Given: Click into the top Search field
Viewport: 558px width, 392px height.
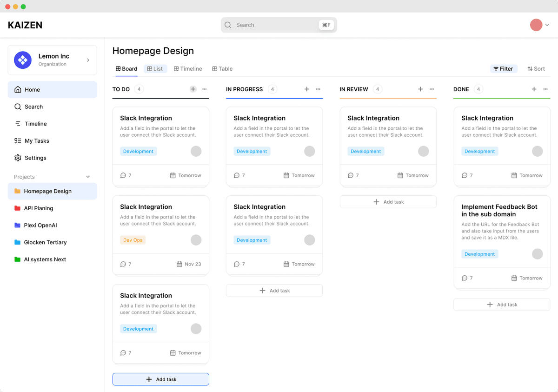Looking at the screenshot, I should [x=279, y=25].
